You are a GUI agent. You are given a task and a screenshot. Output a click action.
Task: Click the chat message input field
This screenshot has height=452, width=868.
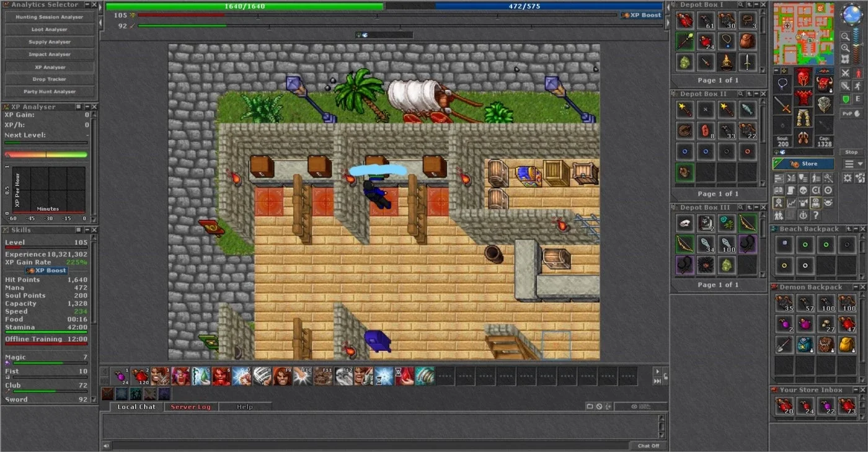tap(371, 446)
